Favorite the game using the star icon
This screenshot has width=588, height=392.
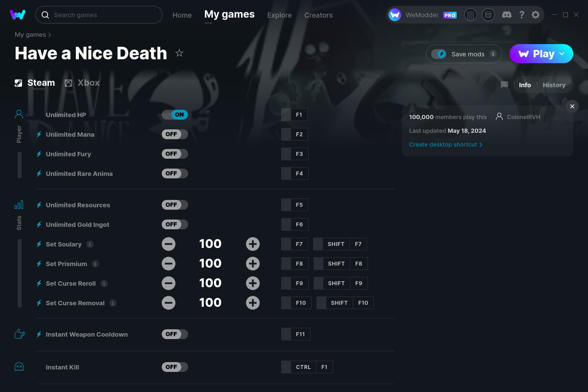click(179, 53)
